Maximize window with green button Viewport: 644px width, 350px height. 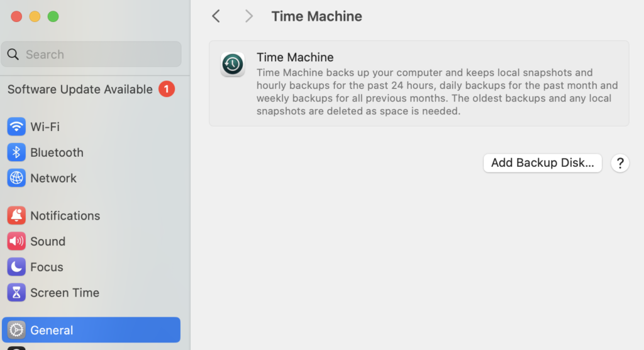(x=53, y=16)
